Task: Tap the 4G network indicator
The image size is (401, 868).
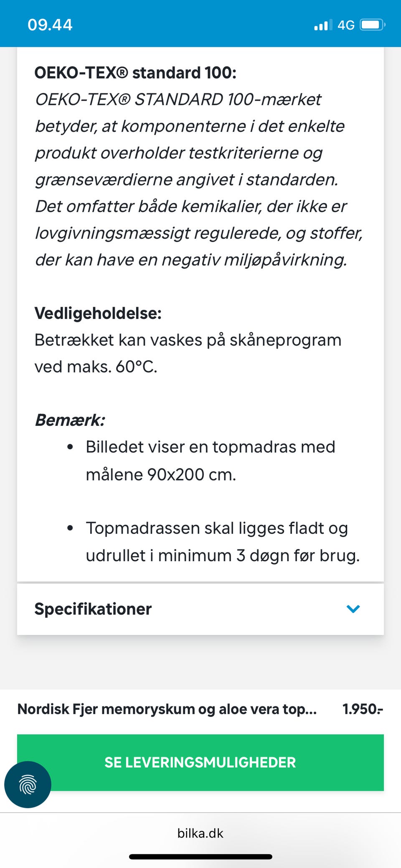Action: click(x=346, y=25)
